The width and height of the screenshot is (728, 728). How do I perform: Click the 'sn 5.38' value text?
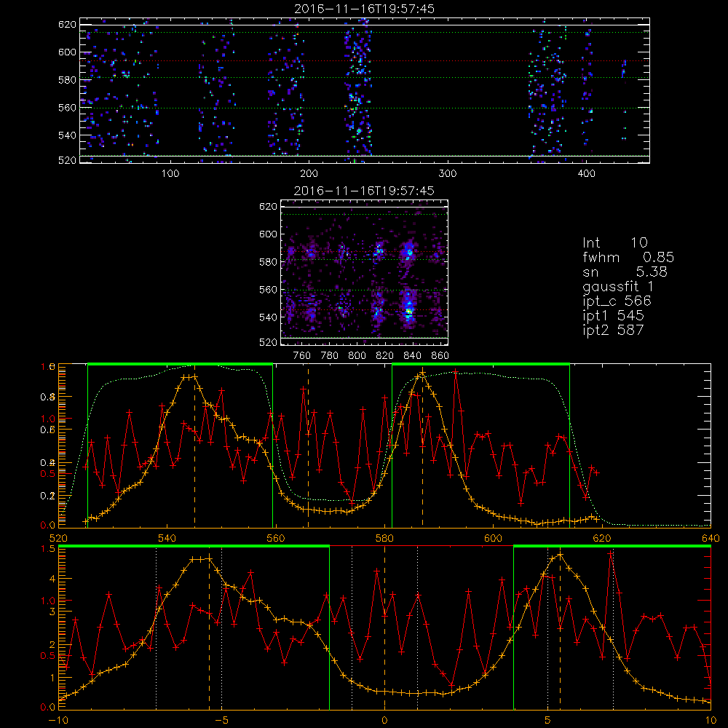(625, 272)
